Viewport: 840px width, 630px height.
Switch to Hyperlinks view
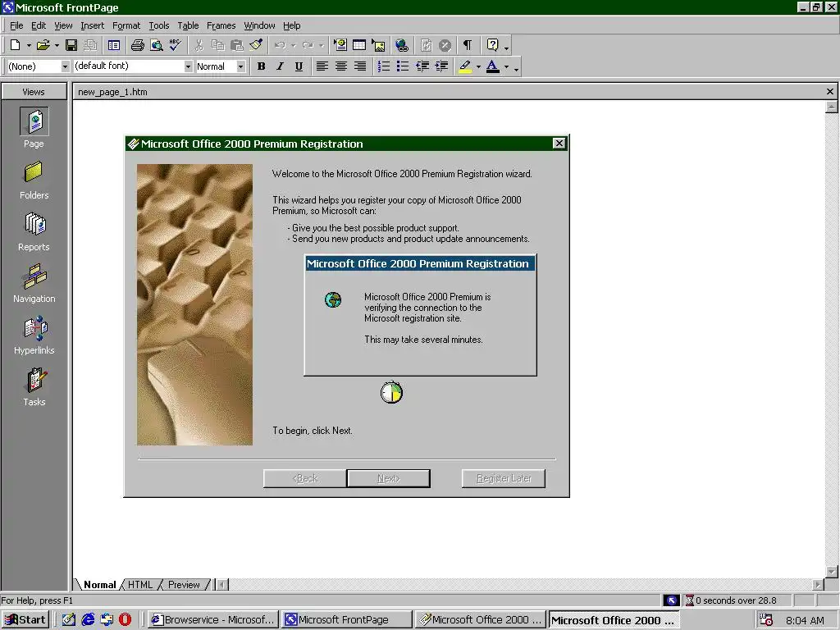pos(34,336)
